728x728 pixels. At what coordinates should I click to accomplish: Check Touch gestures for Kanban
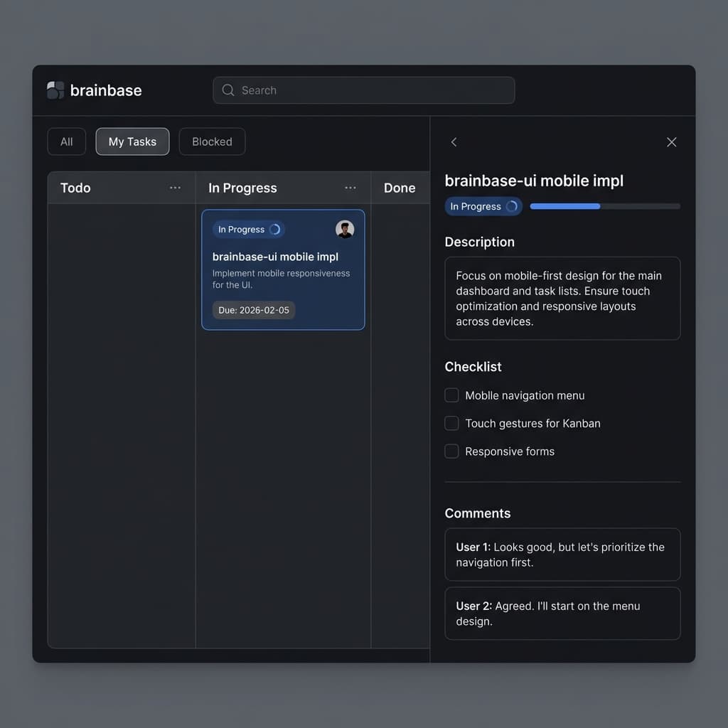[451, 423]
